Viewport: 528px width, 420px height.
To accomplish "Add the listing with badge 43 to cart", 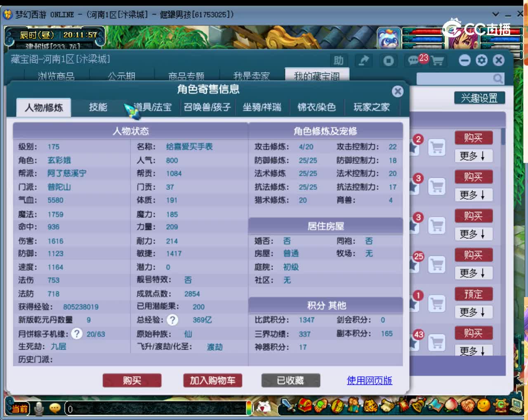I will 437,342.
